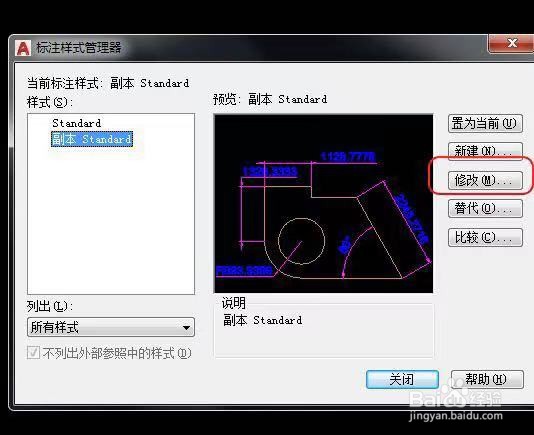Toggle 不列出外部参照中的样式 checkbox
Image resolution: width=534 pixels, height=435 pixels.
33,353
